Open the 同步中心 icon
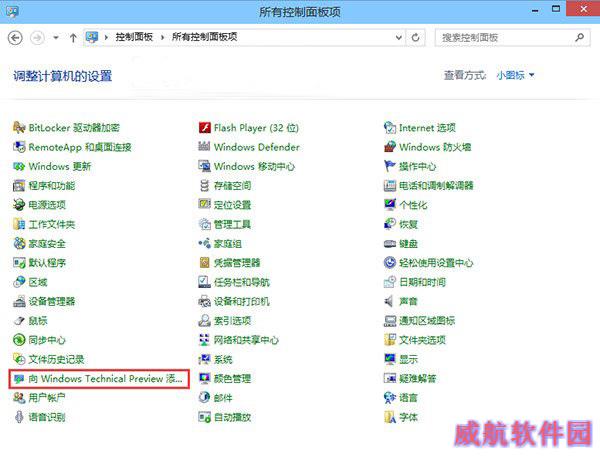The image size is (600, 457). tap(19, 340)
